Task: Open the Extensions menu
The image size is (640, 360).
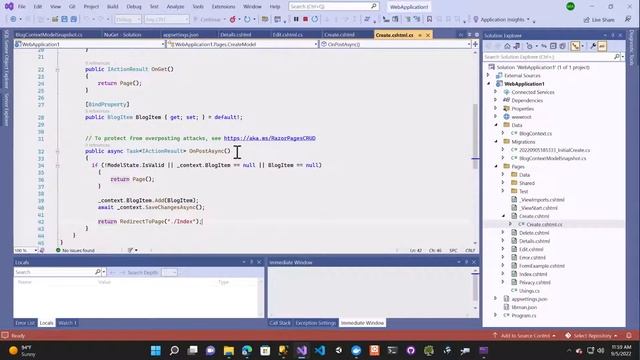Action: click(x=223, y=7)
